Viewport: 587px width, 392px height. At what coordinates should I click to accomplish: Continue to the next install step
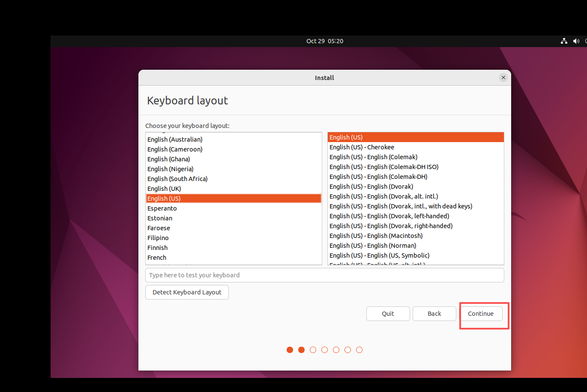pyautogui.click(x=481, y=314)
